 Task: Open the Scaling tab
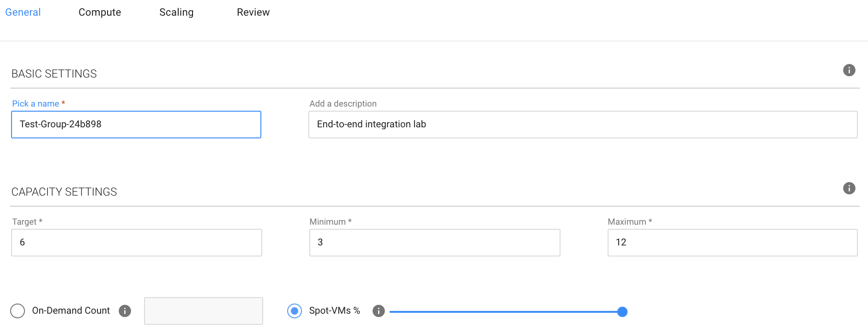coord(176,12)
